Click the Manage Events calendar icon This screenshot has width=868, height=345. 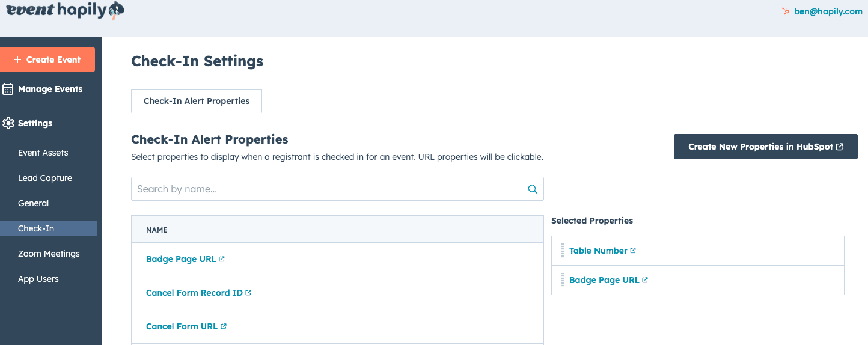tap(8, 89)
